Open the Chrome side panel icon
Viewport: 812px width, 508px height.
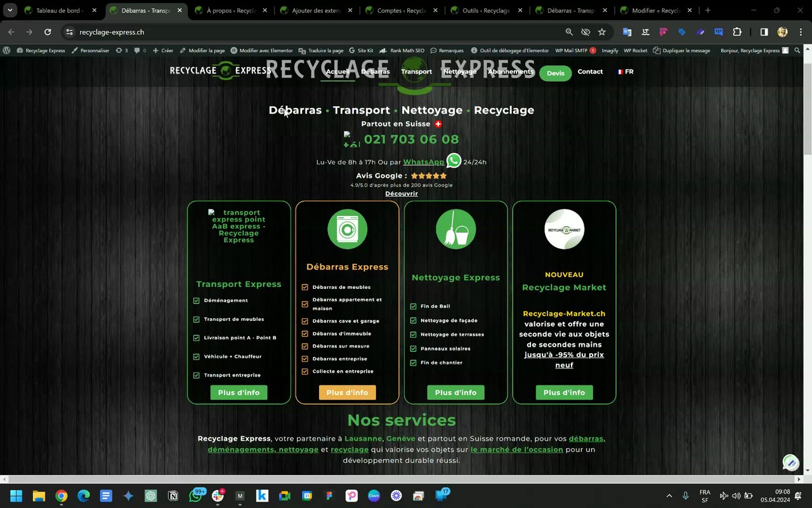764,32
